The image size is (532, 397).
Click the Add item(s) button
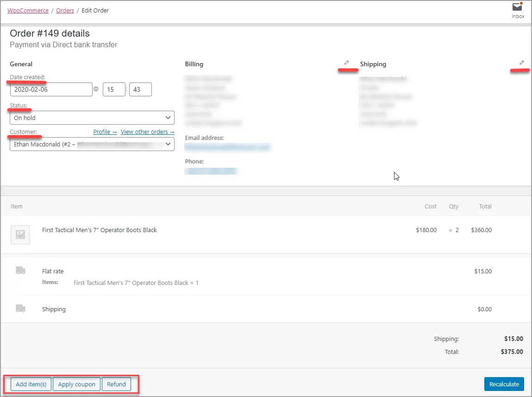click(x=31, y=384)
